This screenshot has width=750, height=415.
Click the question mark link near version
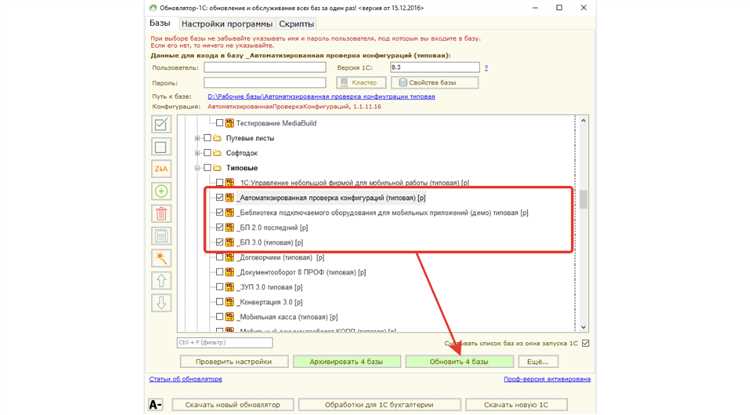tap(486, 68)
